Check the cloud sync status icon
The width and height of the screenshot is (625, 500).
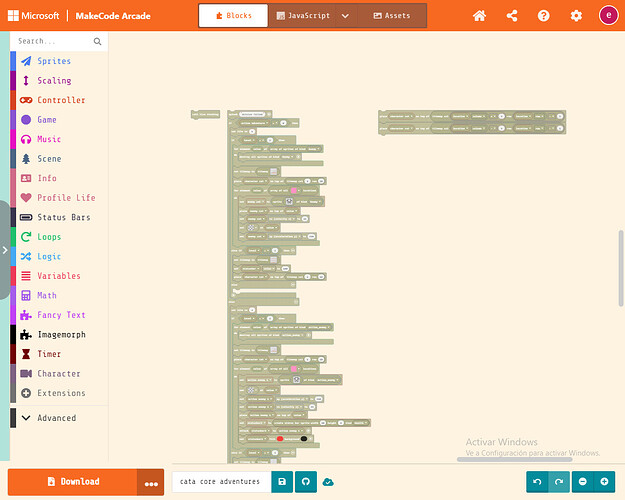click(328, 482)
